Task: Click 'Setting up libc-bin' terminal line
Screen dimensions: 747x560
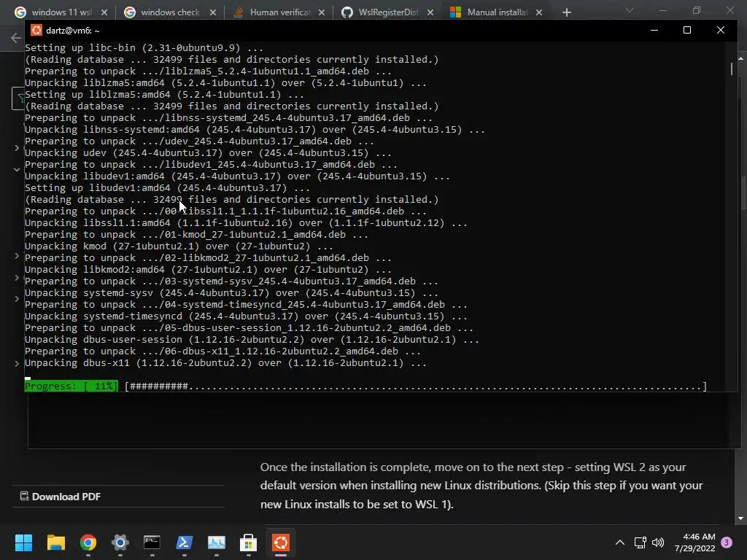Action: [144, 47]
